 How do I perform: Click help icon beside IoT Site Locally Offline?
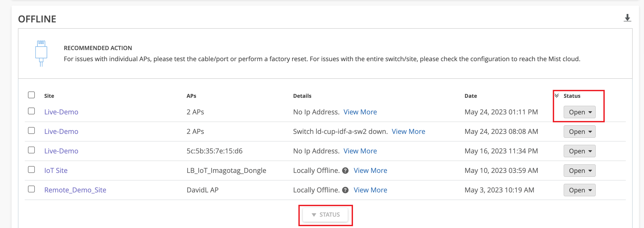coord(345,171)
